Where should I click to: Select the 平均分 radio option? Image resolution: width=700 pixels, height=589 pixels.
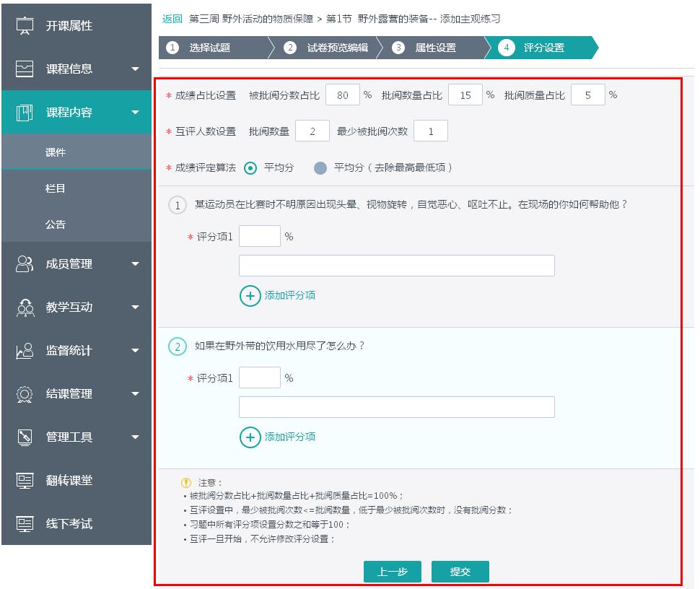coord(250,168)
